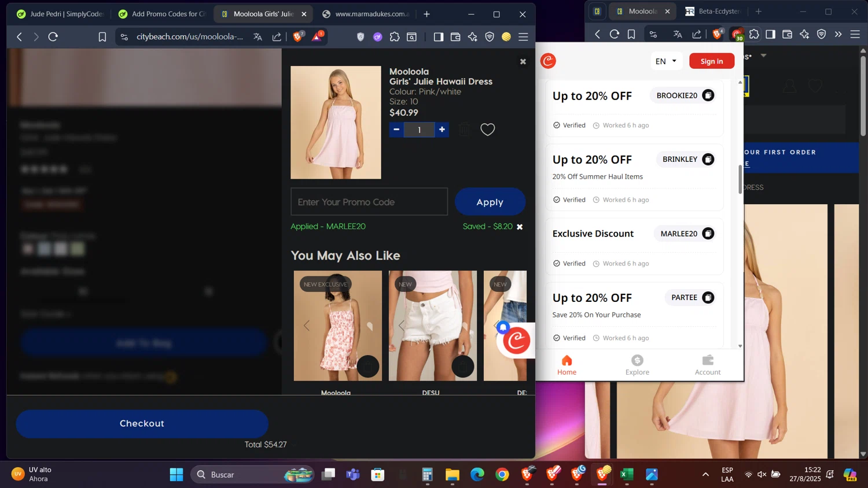Increase dress quantity with plus button
Viewport: 868px width, 488px height.
click(442, 130)
